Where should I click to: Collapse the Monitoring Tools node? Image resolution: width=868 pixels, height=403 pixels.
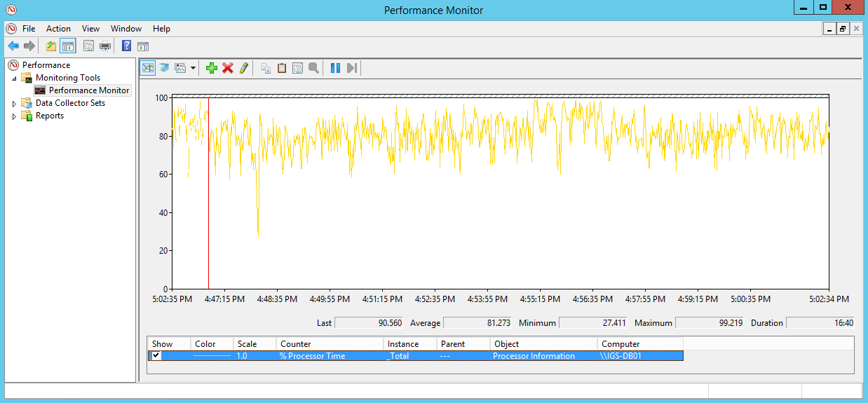[x=14, y=78]
